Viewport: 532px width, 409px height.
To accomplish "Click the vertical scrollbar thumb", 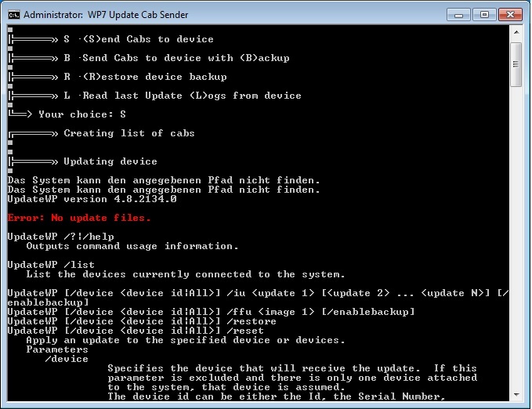I will (516, 64).
